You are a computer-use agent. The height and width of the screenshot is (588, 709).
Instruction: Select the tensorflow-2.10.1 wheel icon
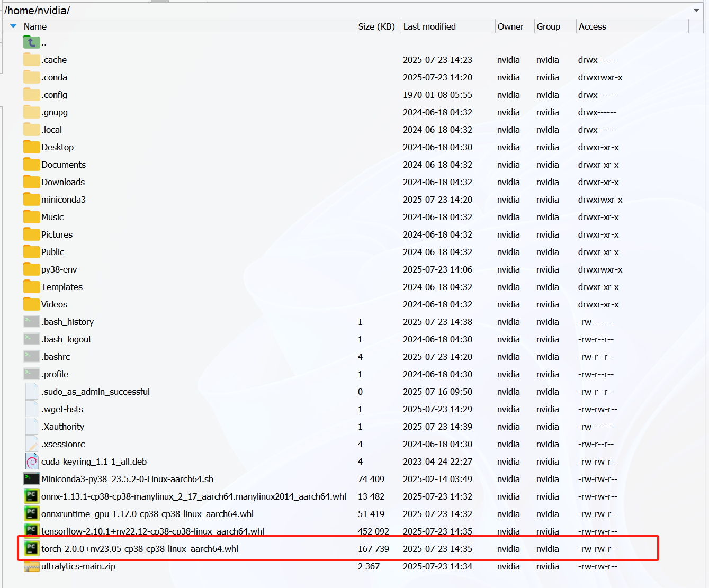(x=31, y=531)
